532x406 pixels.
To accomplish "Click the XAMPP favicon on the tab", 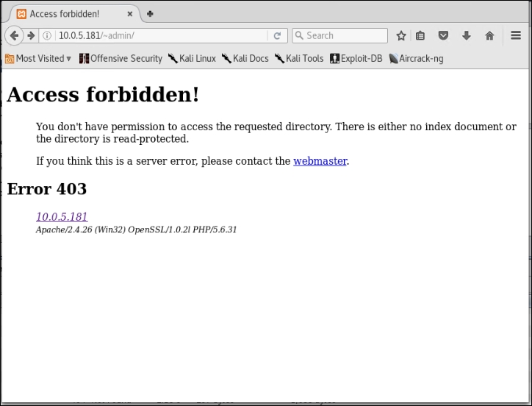I will point(21,14).
